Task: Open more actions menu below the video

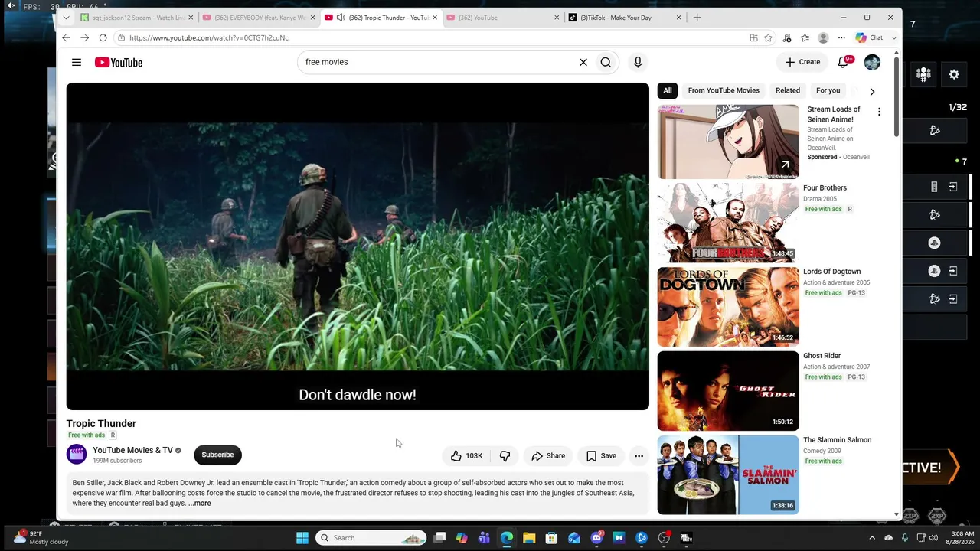Action: pos(639,456)
